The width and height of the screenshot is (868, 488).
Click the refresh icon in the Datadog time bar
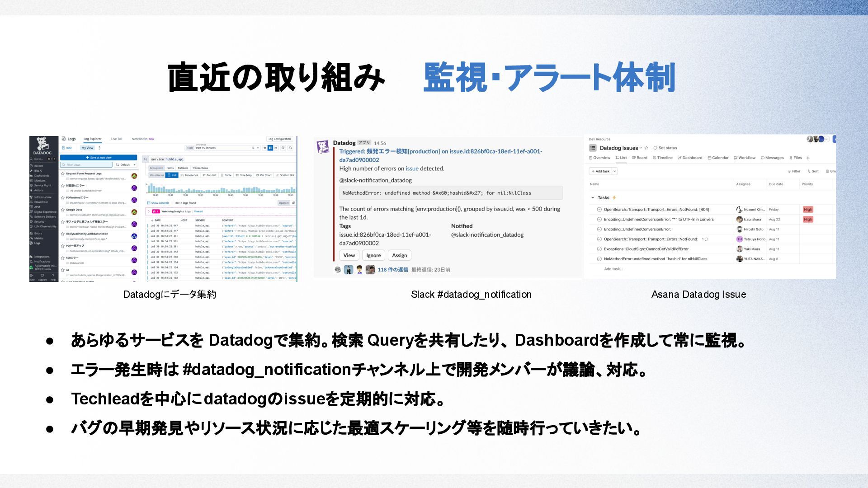tap(290, 148)
